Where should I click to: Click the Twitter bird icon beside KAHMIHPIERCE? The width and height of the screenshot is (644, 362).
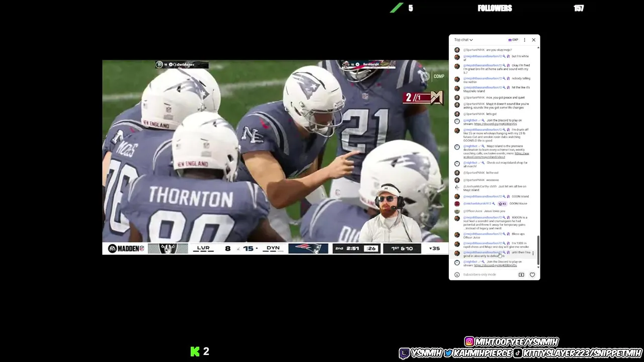coord(448,353)
